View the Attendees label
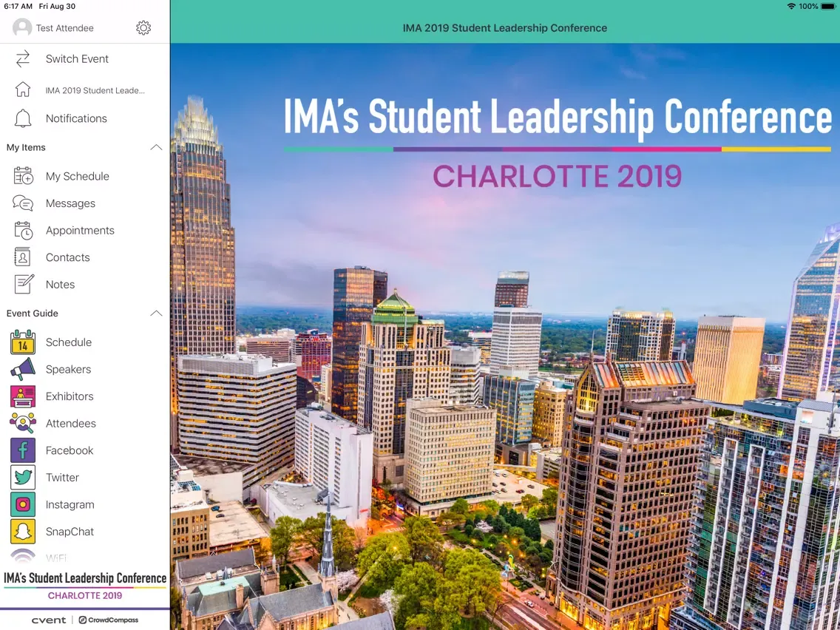Image resolution: width=840 pixels, height=630 pixels. [x=71, y=423]
